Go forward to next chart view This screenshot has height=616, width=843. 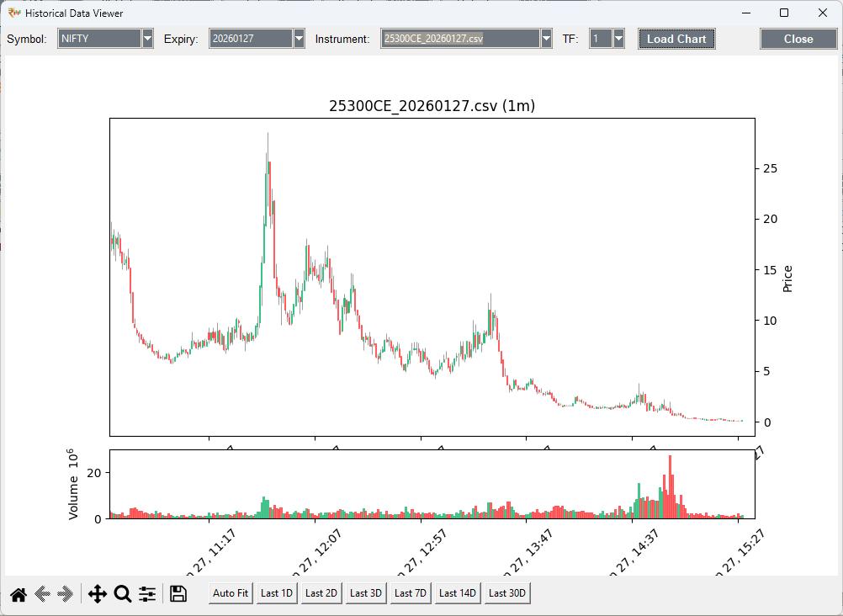coord(66,593)
